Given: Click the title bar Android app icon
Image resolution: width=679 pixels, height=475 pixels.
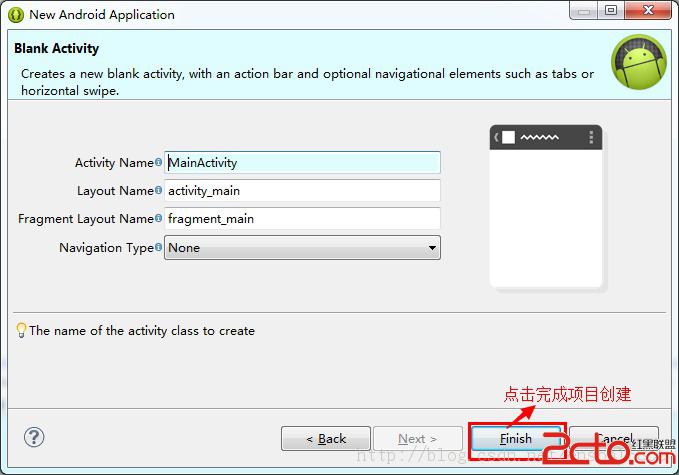Looking at the screenshot, I should 16,15.
